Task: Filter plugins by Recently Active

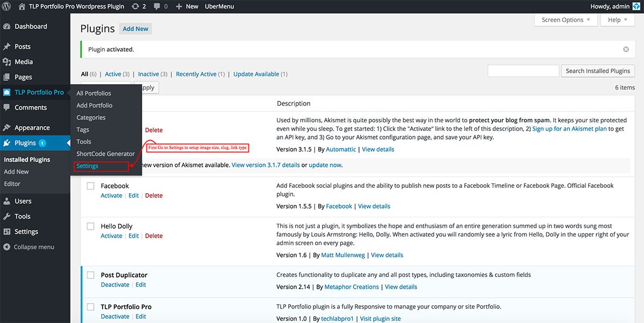Action: click(x=196, y=74)
